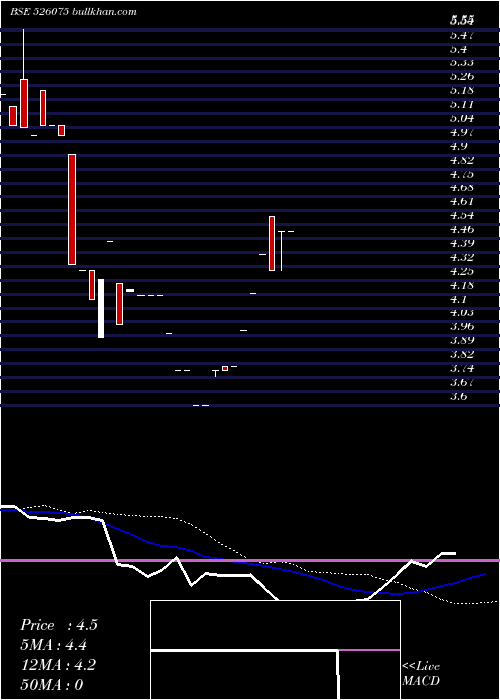The image size is (500, 700).
Task: Click the 'Price : 4.5' readout
Action: pos(58,625)
